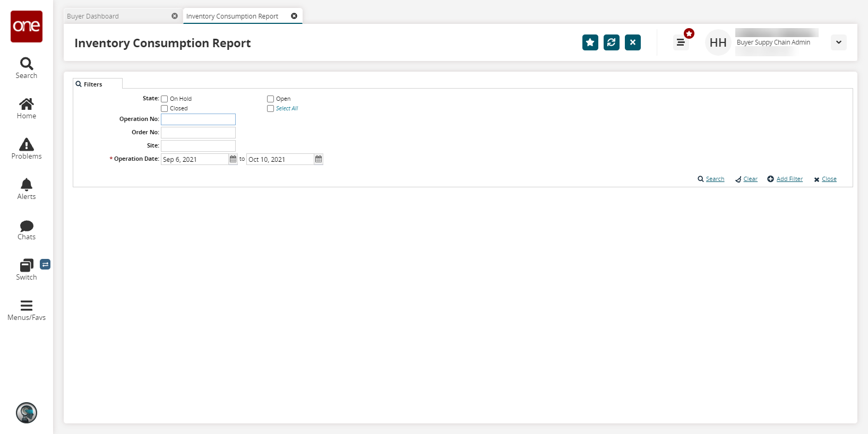Click the assistant avatar icon at sidebar bottom
Image resolution: width=868 pixels, height=434 pixels.
tap(27, 413)
